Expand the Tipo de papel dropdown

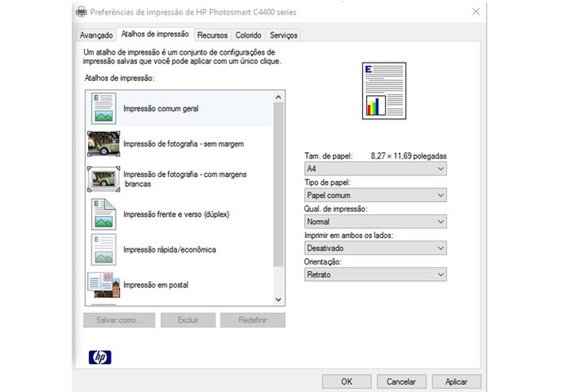point(375,195)
